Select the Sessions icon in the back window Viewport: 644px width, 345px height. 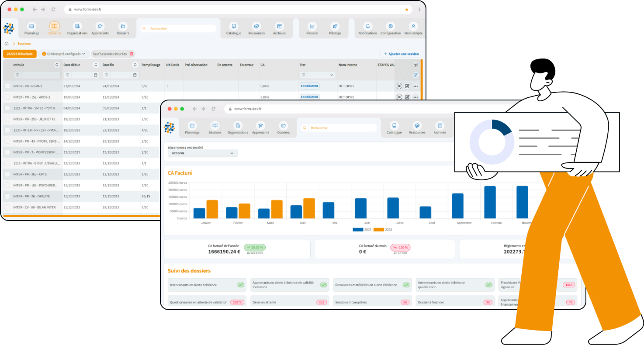(54, 26)
